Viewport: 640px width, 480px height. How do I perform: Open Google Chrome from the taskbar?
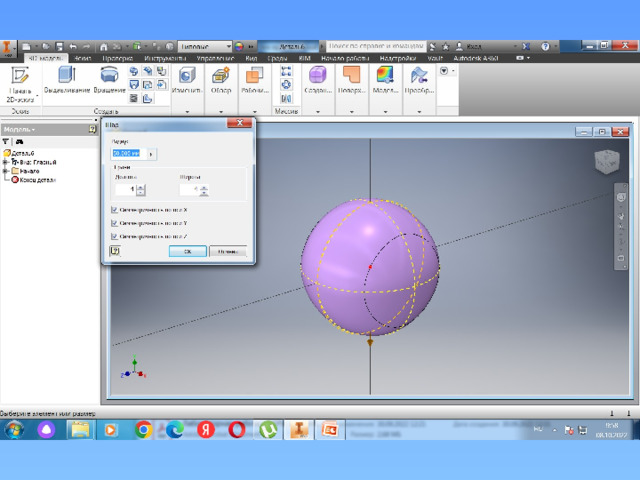coord(143,429)
